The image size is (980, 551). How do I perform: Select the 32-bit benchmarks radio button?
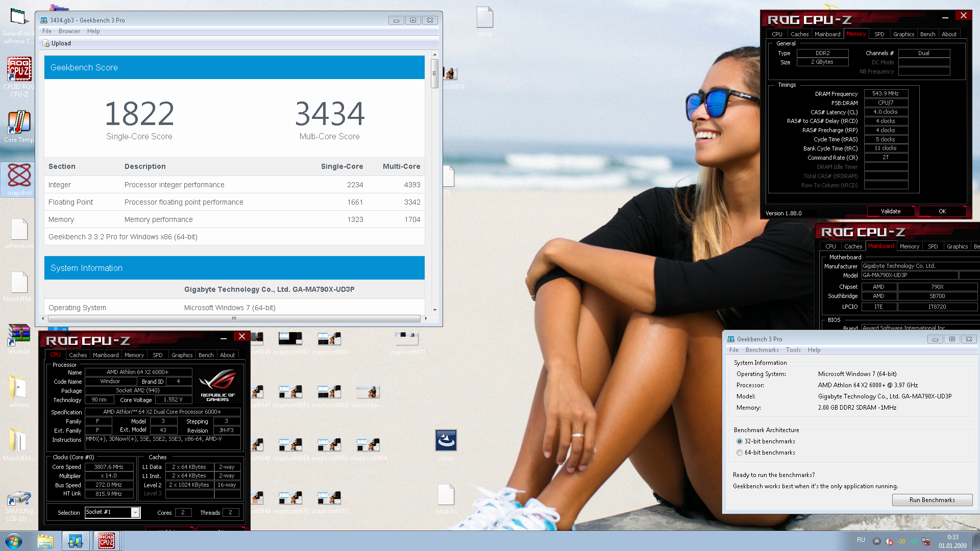[x=739, y=441]
